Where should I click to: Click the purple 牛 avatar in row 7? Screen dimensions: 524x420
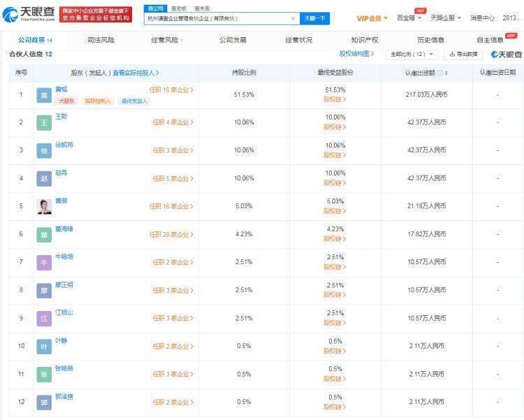coord(44,263)
